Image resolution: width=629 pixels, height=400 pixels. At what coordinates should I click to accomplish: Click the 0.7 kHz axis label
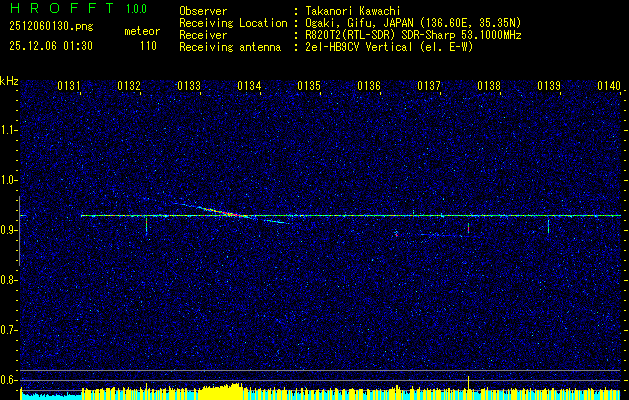pyautogui.click(x=8, y=330)
